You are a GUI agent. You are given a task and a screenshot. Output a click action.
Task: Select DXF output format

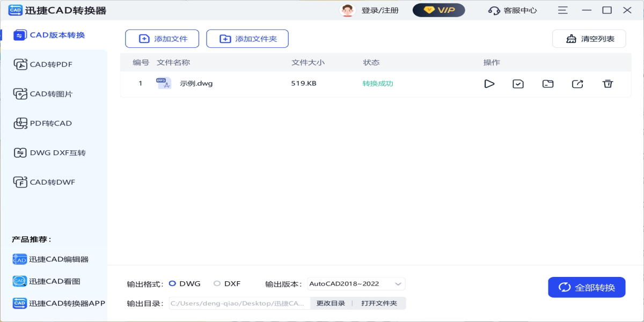click(x=217, y=283)
